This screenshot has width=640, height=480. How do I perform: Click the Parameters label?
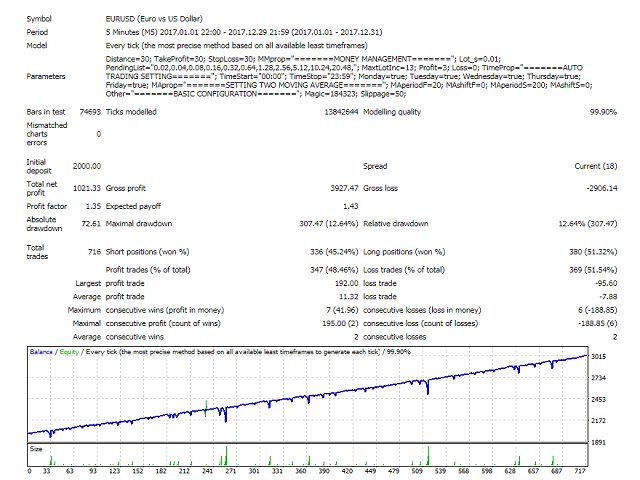46,76
